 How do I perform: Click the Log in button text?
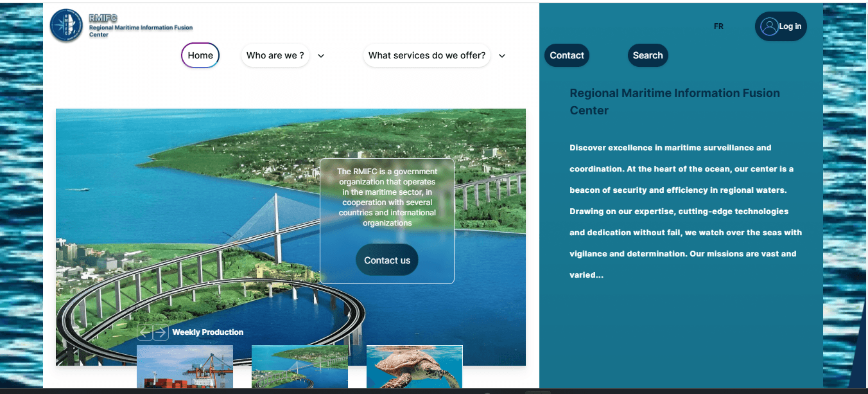790,26
